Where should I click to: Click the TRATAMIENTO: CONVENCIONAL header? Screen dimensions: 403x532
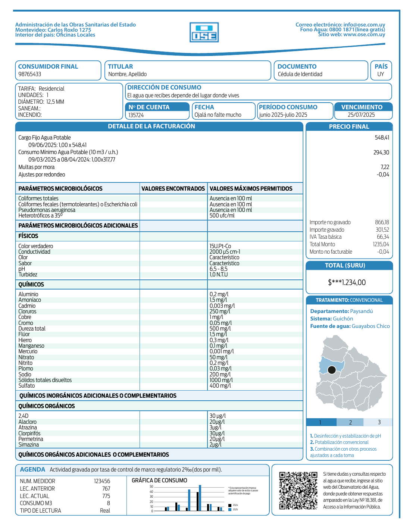(x=349, y=300)
